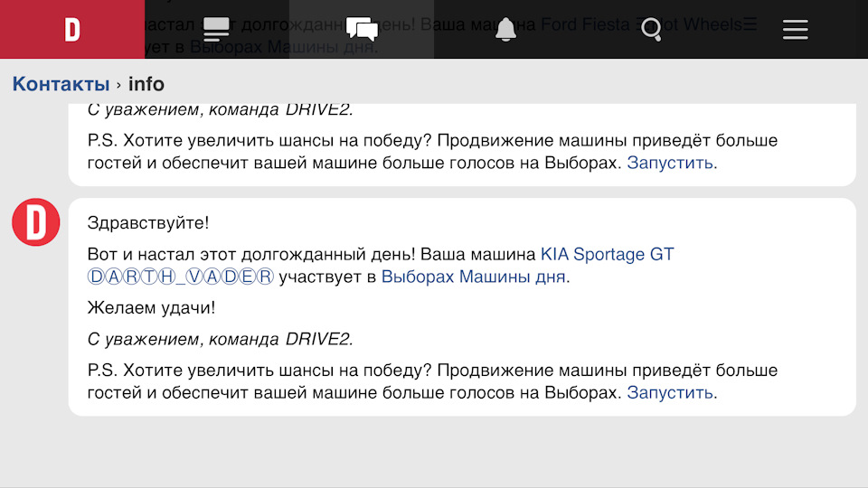Image resolution: width=868 pixels, height=488 pixels.
Task: Open the messages chat bubbles icon
Action: tap(362, 29)
